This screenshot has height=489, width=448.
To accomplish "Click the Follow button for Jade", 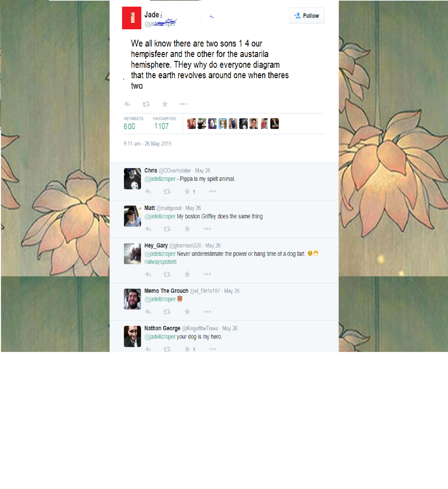I will [306, 16].
